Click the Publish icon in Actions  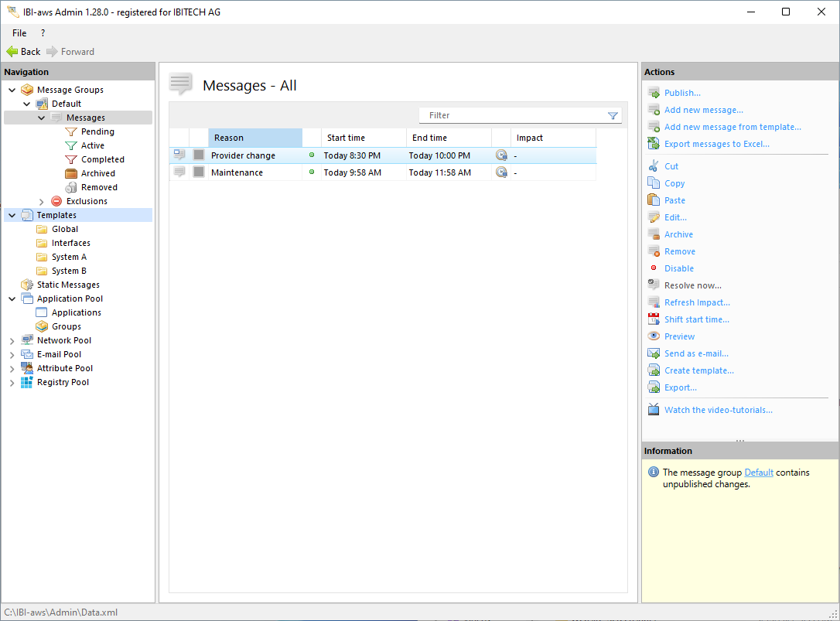coord(654,93)
